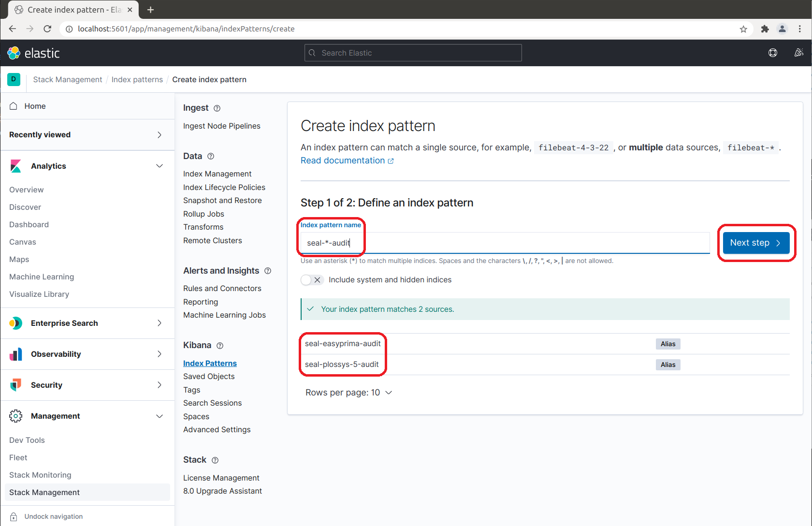Click the Home icon in sidebar

coord(14,106)
